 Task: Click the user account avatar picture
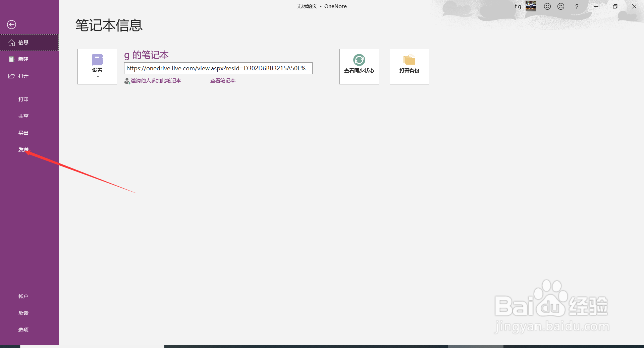[x=531, y=6]
